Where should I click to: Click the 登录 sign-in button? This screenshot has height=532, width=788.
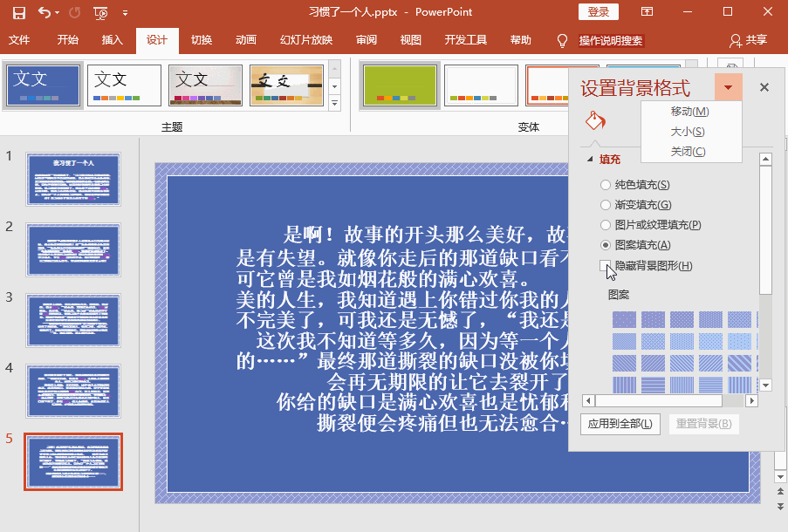[x=598, y=12]
